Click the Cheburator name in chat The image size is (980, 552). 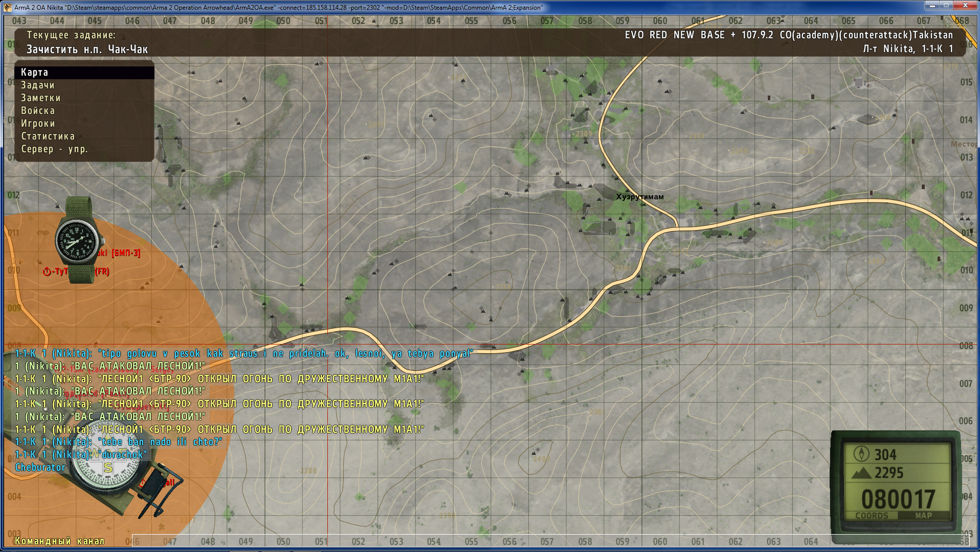pyautogui.click(x=40, y=467)
